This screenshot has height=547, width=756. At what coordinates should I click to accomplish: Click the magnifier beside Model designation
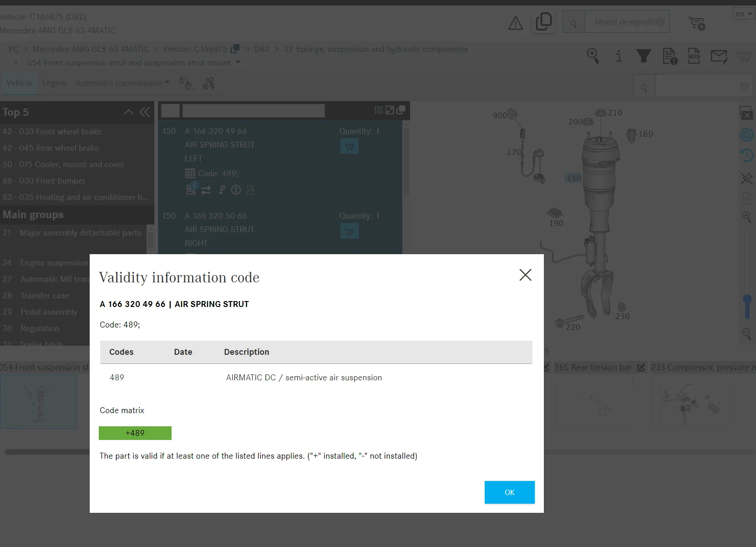point(573,23)
